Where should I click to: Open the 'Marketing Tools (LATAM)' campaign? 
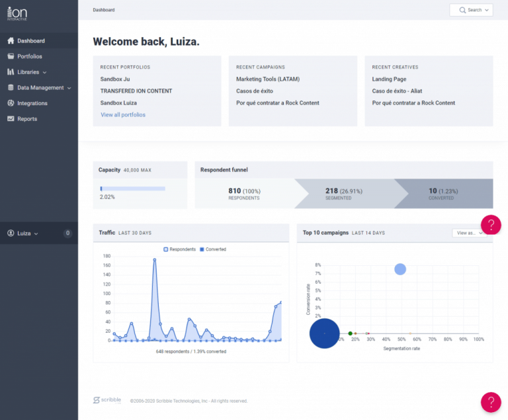tap(268, 79)
